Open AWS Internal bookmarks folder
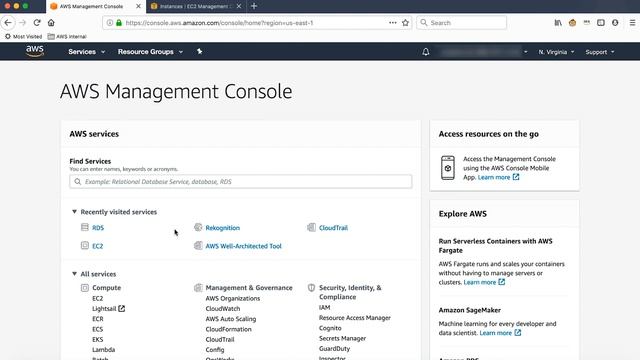This screenshot has height=360, width=640. [67, 36]
